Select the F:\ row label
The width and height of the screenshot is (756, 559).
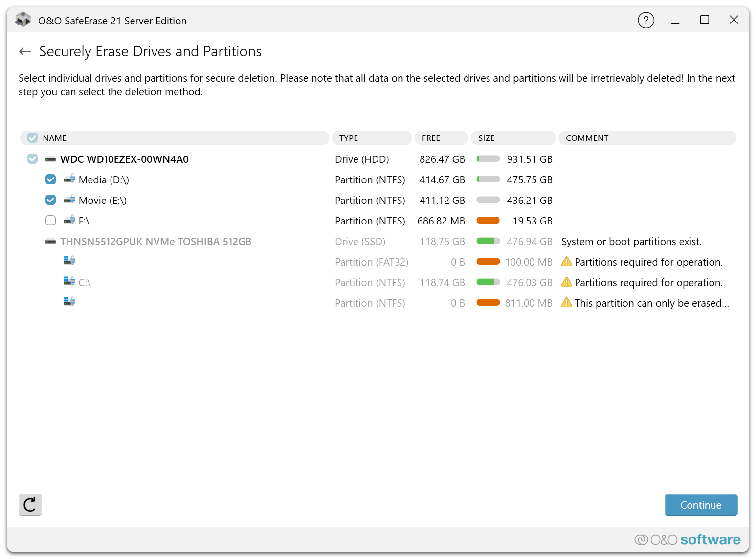(x=84, y=221)
